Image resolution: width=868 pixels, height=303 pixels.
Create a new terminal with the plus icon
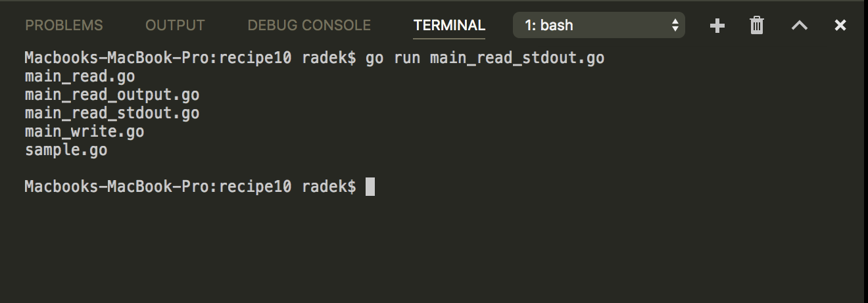click(x=717, y=26)
